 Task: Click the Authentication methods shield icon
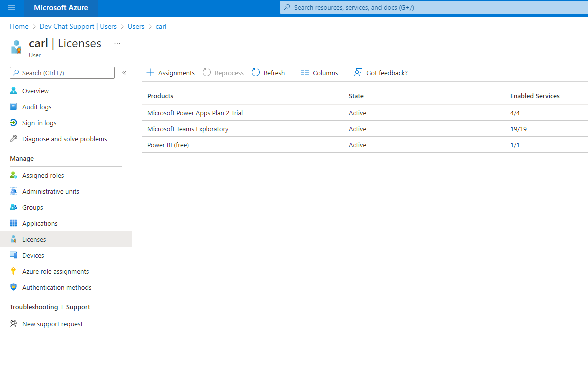click(x=14, y=287)
